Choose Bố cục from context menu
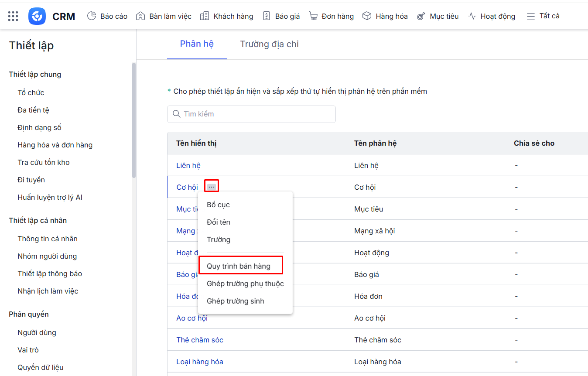Screen dimensions: 588x376 coord(218,205)
